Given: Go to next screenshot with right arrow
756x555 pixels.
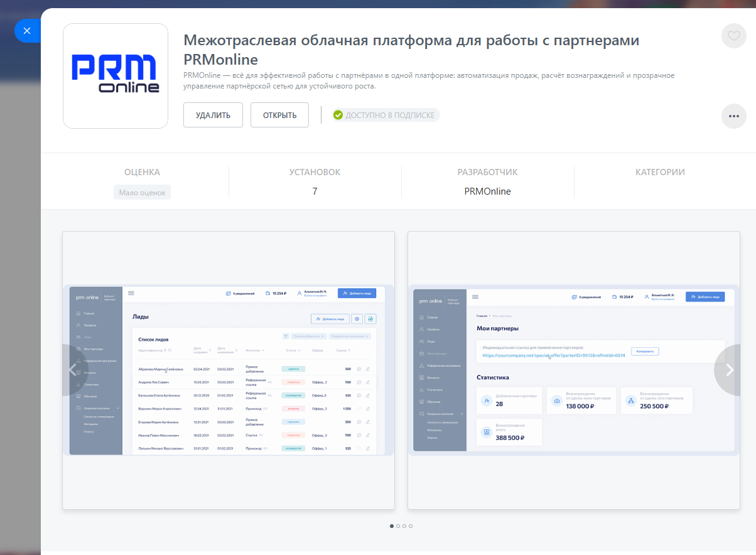Looking at the screenshot, I should 729,370.
